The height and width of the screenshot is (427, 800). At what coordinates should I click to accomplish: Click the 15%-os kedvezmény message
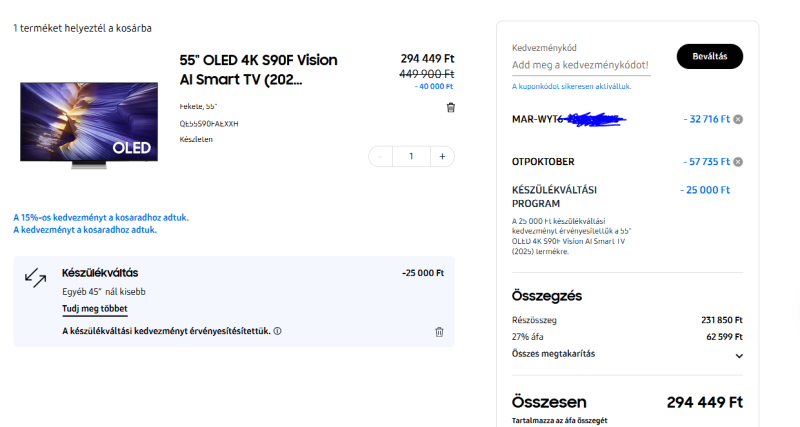pyautogui.click(x=101, y=218)
